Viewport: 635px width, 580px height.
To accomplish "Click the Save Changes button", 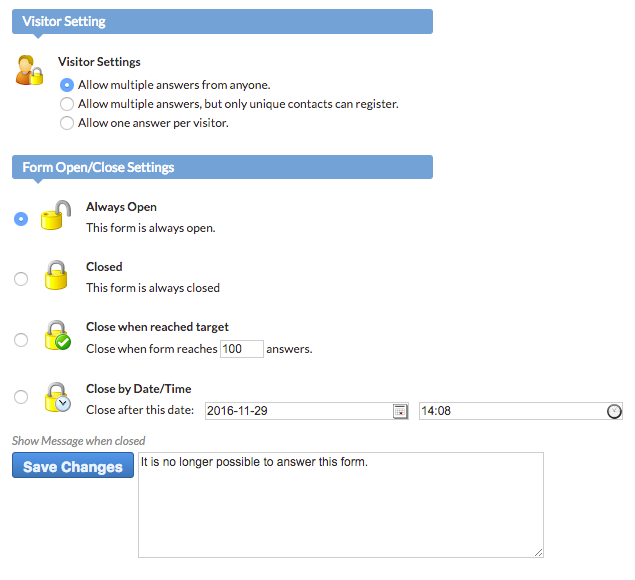I will [x=73, y=465].
